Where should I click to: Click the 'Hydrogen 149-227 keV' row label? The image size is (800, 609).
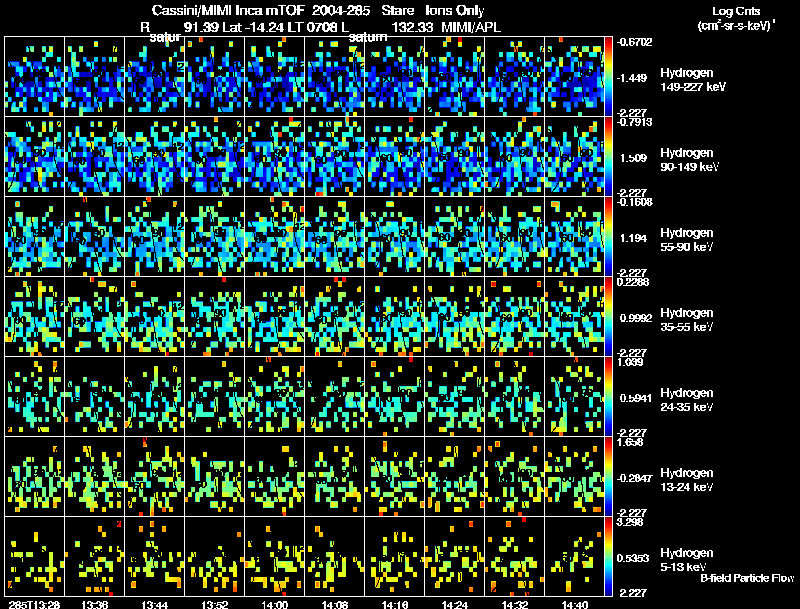click(692, 80)
